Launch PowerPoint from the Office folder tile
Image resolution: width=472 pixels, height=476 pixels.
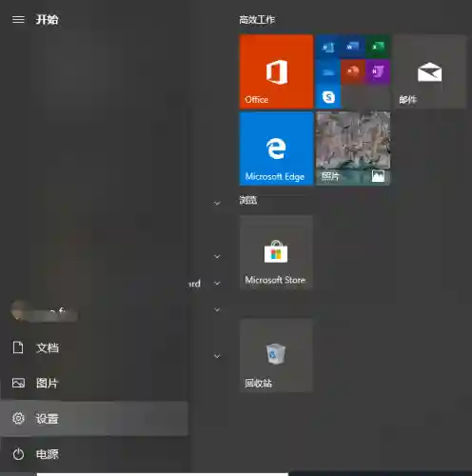tap(353, 71)
